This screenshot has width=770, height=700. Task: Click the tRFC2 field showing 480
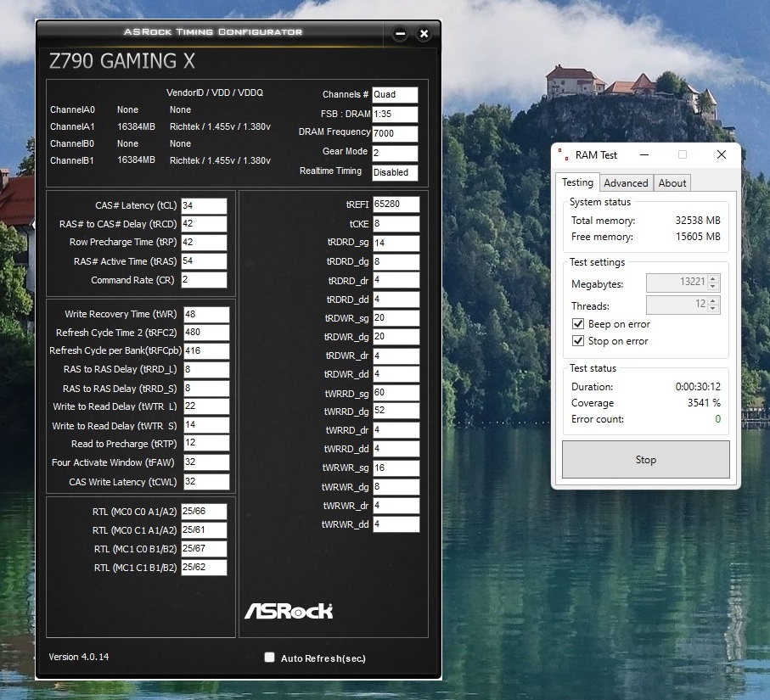pos(206,333)
